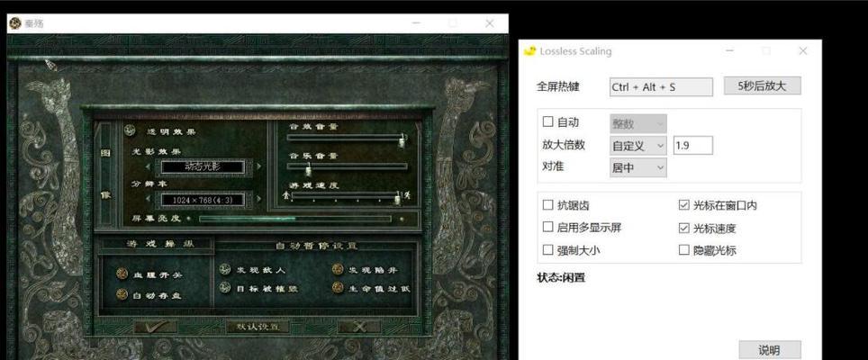Image resolution: width=868 pixels, height=360 pixels.
Task: Uncheck 光标在窗口内 checkbox
Action: coord(683,205)
